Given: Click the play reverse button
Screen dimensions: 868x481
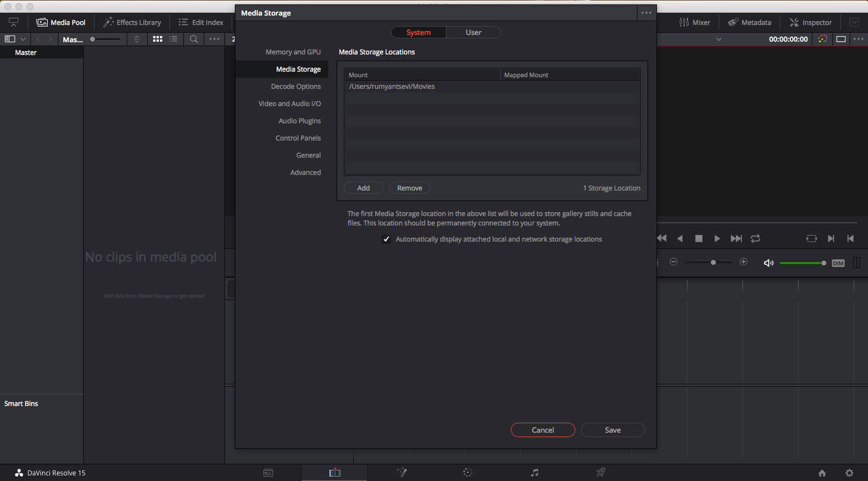Looking at the screenshot, I should point(680,238).
